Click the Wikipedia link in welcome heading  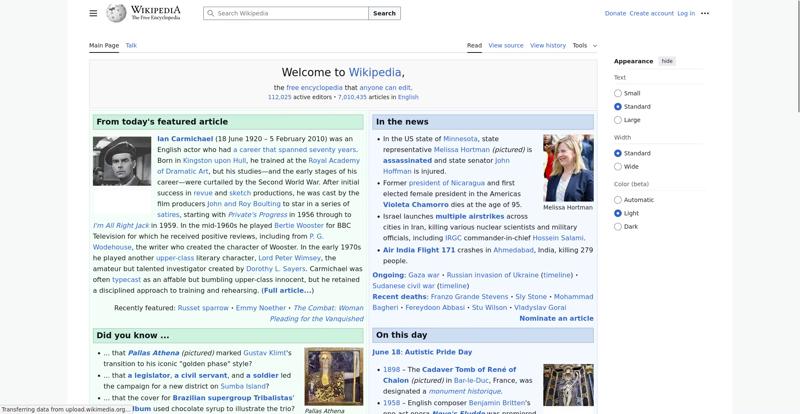pos(374,72)
